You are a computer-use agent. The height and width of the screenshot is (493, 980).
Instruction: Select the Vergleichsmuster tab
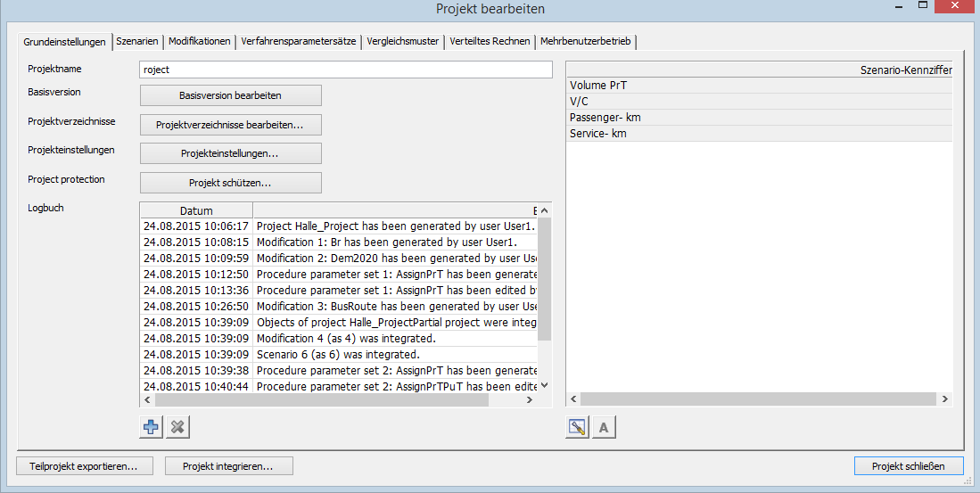(x=403, y=41)
